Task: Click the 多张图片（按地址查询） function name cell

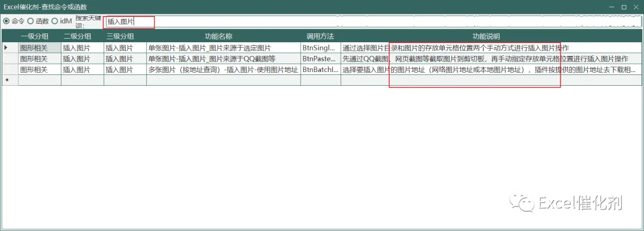Action: pyautogui.click(x=224, y=69)
